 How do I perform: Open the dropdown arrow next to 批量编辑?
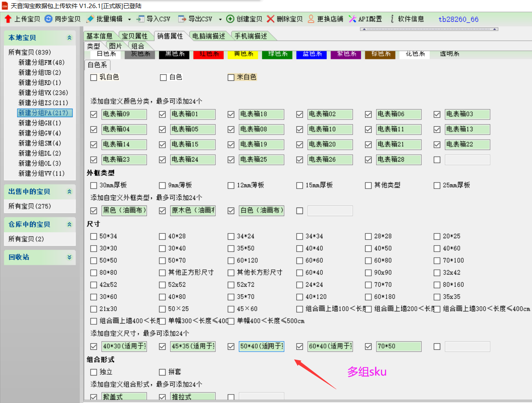tap(129, 19)
